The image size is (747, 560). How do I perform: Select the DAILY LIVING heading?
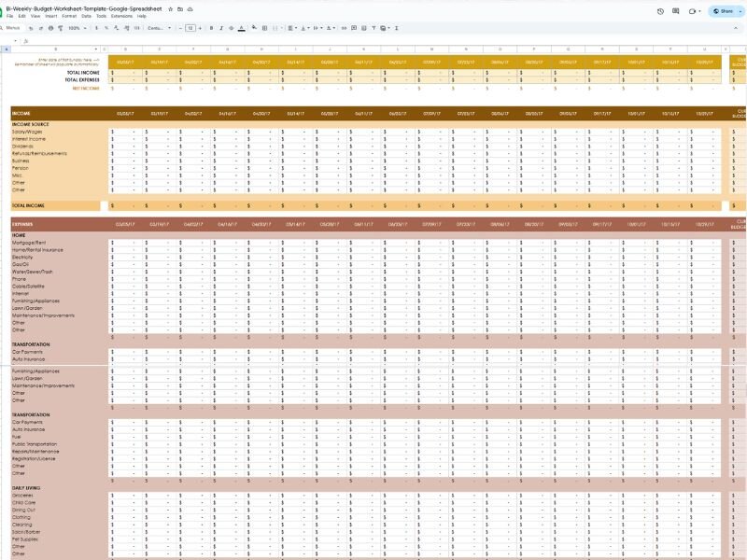pos(26,488)
